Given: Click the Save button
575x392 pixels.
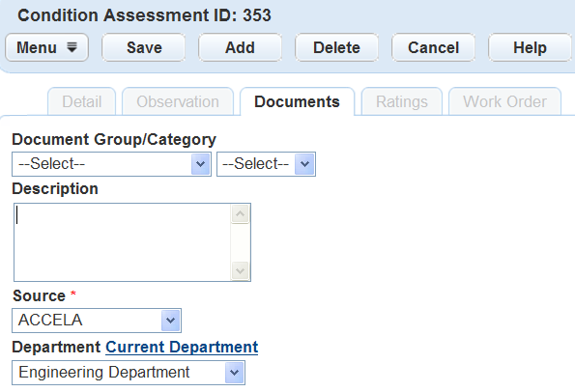Looking at the screenshot, I should (144, 47).
